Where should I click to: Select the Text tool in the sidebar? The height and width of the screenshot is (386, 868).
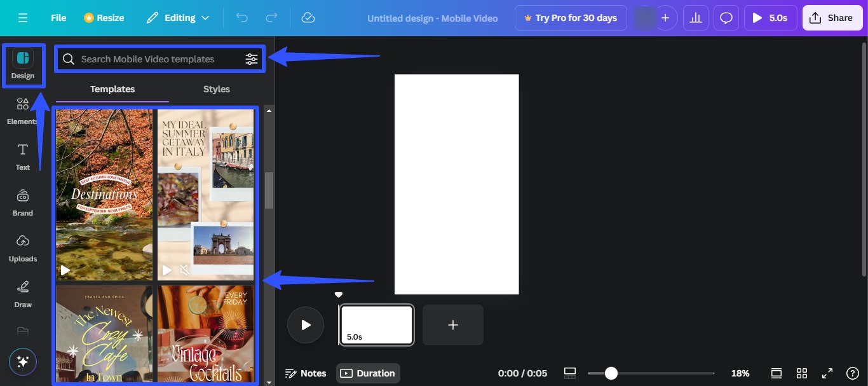coord(22,156)
